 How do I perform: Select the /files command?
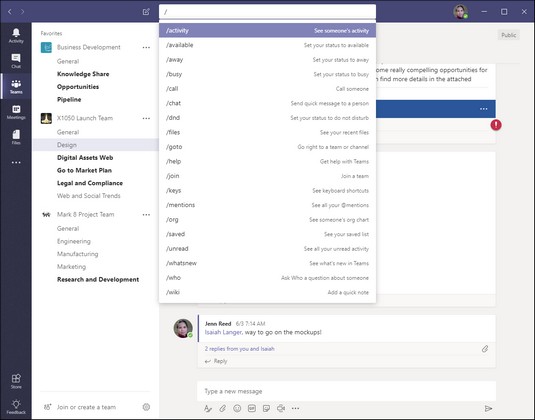click(268, 132)
